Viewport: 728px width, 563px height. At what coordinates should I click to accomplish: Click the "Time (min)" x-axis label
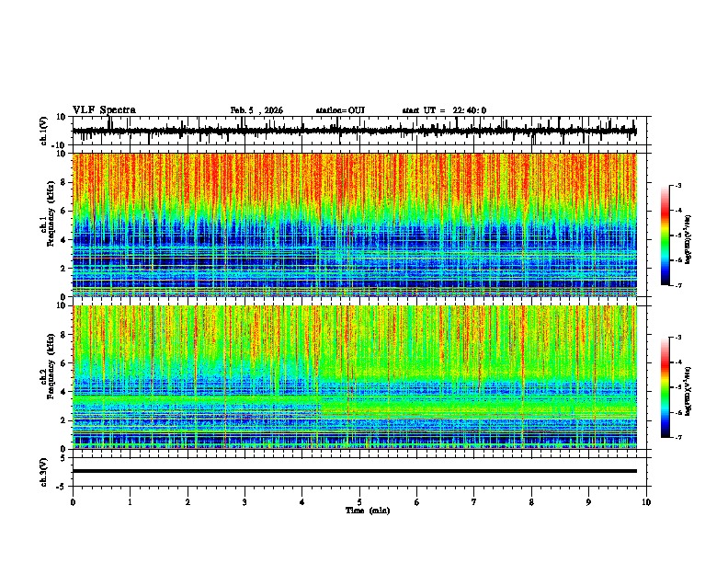coord(368,511)
